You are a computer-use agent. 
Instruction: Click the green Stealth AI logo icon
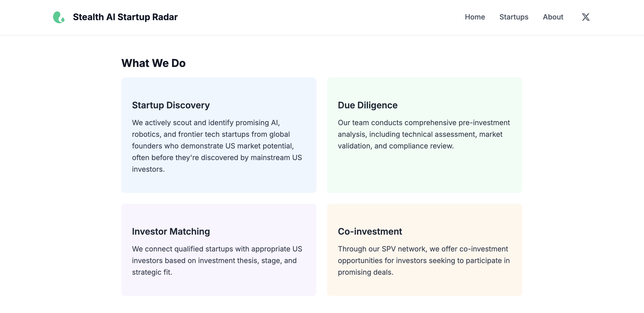pos(59,17)
